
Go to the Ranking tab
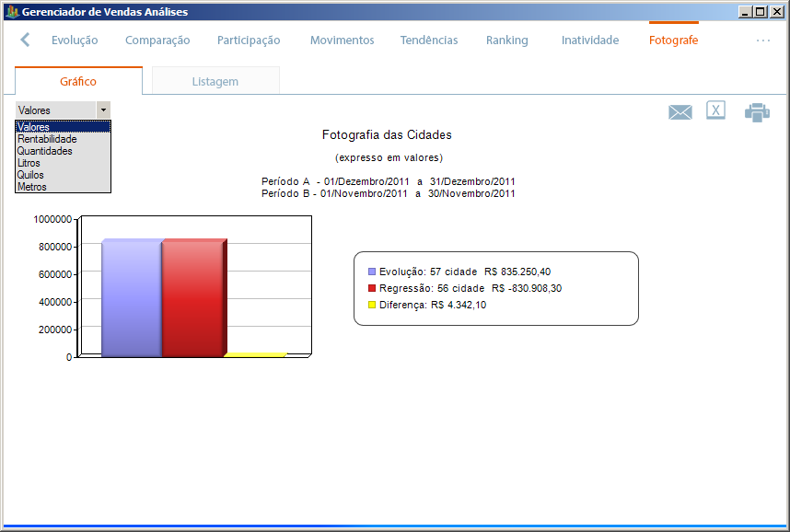coord(506,40)
